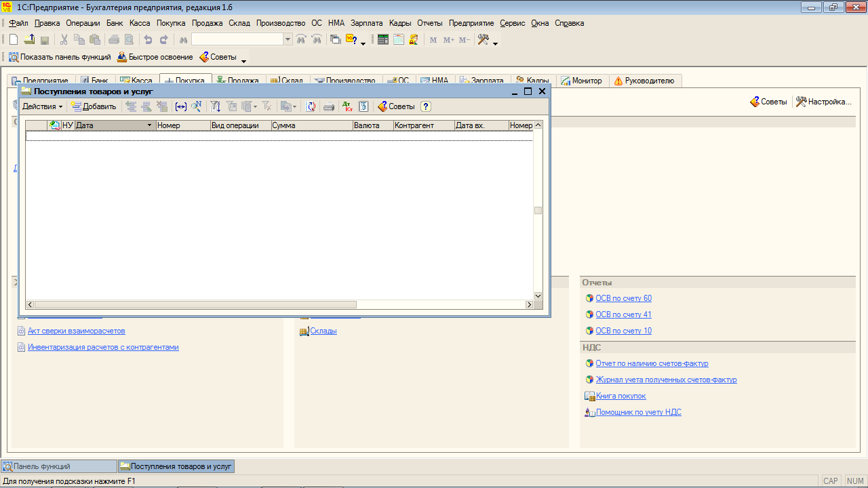Screen dimensions: 868x488
Task: Switch to Панель функций in window bar
Action: pos(59,466)
